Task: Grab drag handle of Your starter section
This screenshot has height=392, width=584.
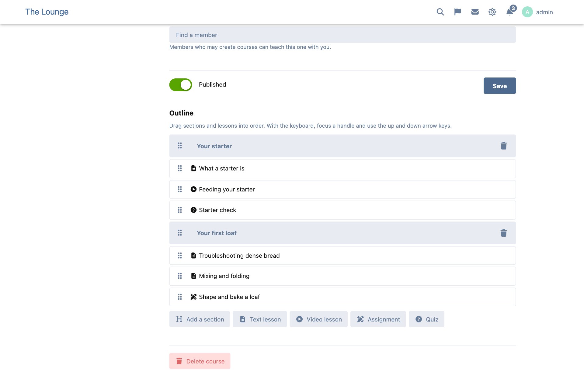Action: point(180,146)
